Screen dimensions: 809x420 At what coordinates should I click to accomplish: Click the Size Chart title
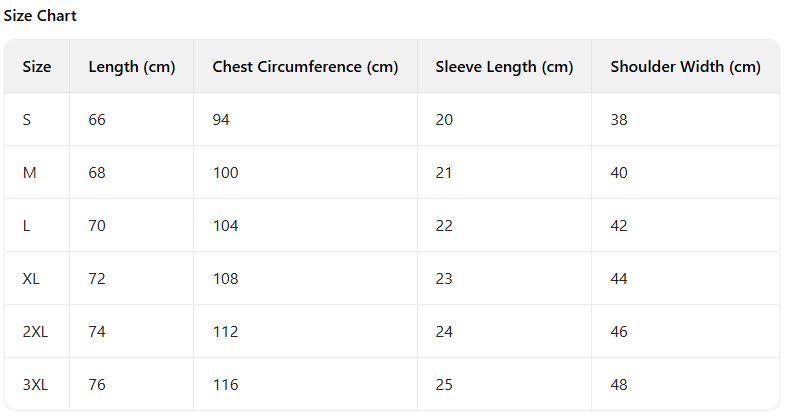pos(40,16)
